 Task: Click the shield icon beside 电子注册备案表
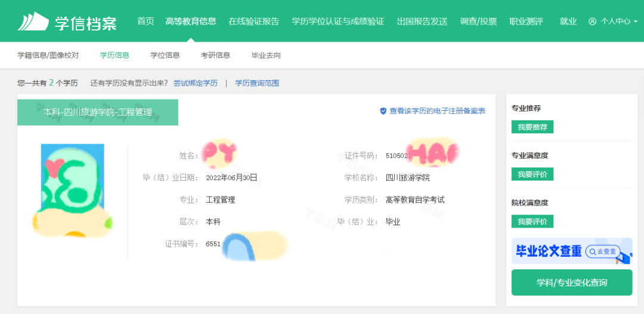pos(383,111)
